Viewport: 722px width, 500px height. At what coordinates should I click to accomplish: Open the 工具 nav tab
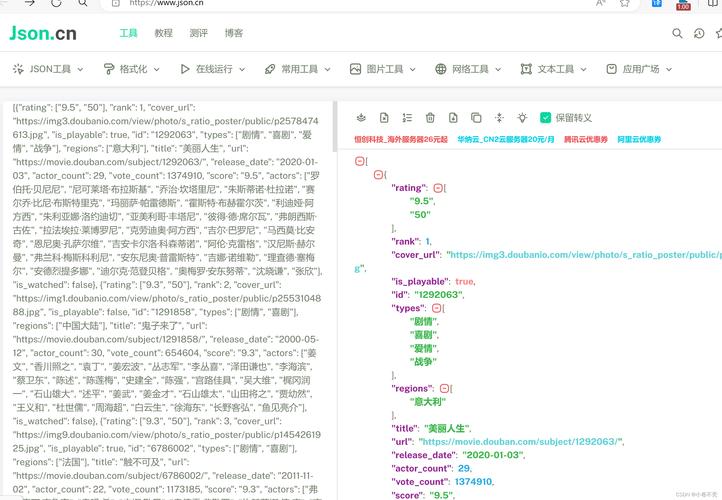128,33
